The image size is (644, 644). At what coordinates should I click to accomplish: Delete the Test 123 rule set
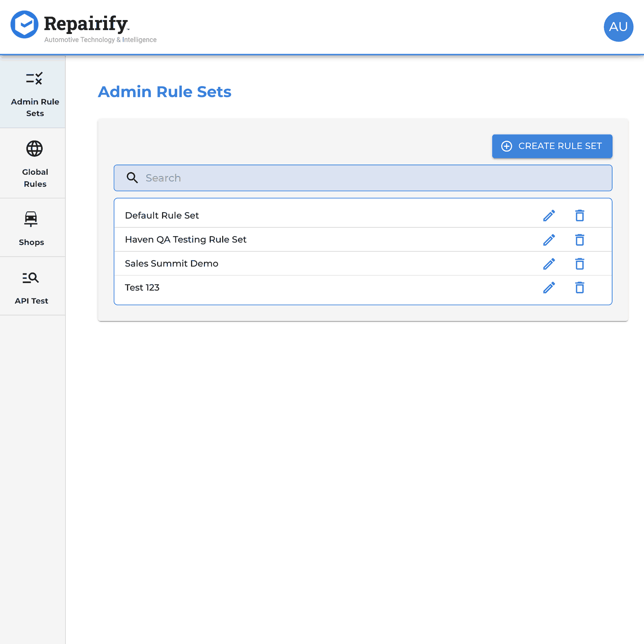coord(580,288)
